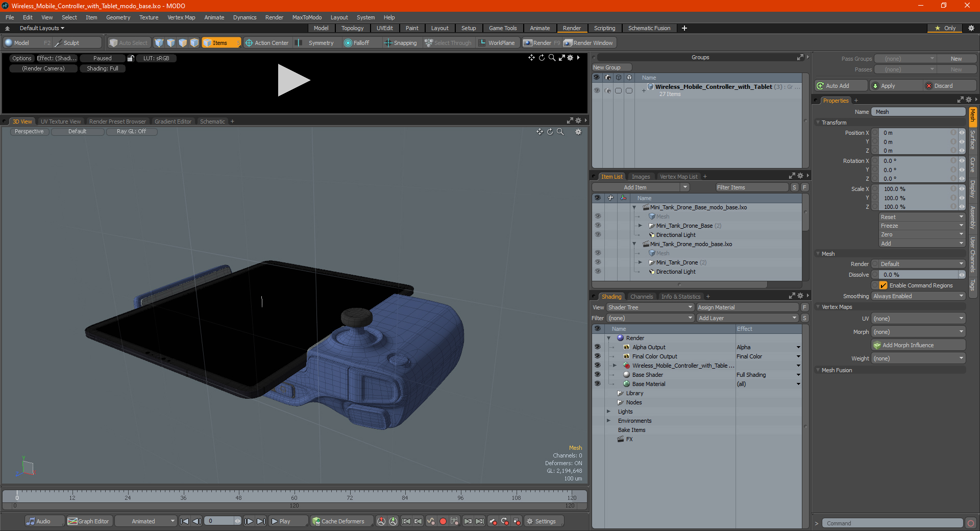Open Render Default dropdown in Mesh
The width and height of the screenshot is (980, 531).
[x=918, y=264]
